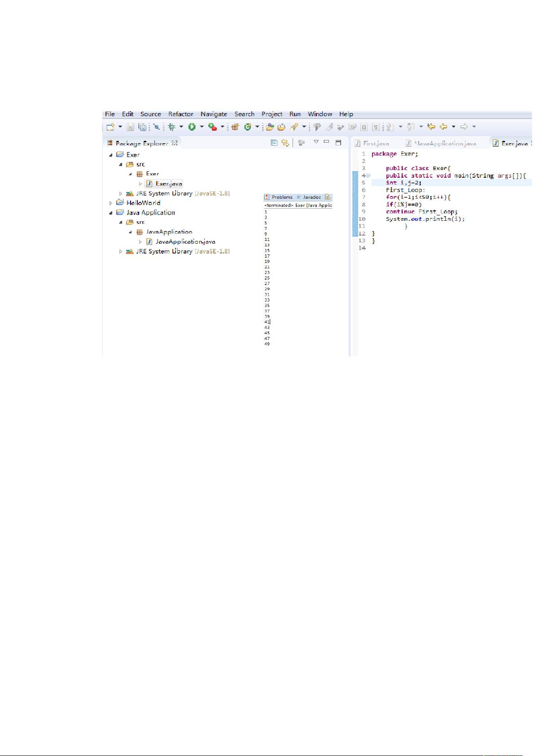Screen dimensions: 535x756
Task: Click the Run External Tools icon
Action: (x=212, y=127)
